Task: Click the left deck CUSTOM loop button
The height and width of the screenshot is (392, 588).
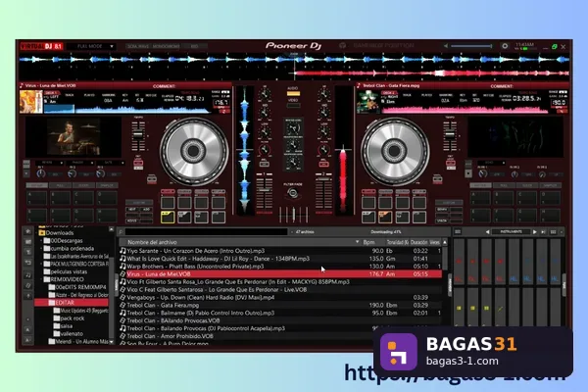Action: tap(139, 203)
